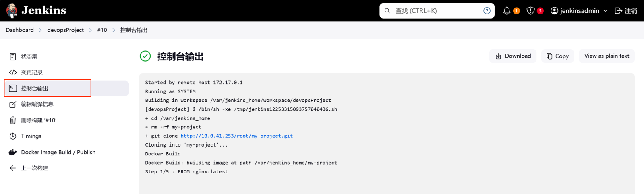Click the logout door arrow icon
This screenshot has height=194, width=644.
point(618,11)
